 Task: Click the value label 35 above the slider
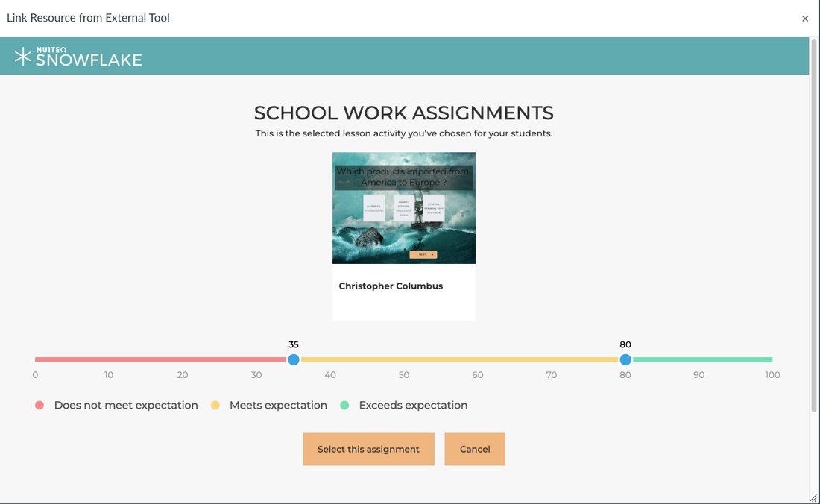[x=293, y=344]
